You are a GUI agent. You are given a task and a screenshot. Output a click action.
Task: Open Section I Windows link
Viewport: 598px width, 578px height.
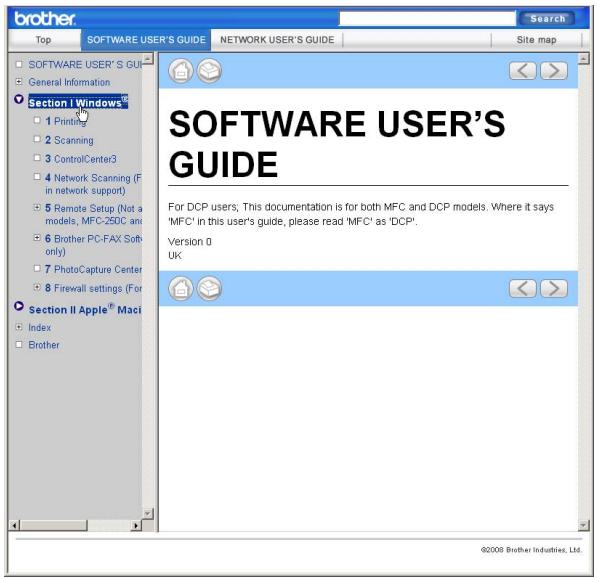pyautogui.click(x=78, y=102)
